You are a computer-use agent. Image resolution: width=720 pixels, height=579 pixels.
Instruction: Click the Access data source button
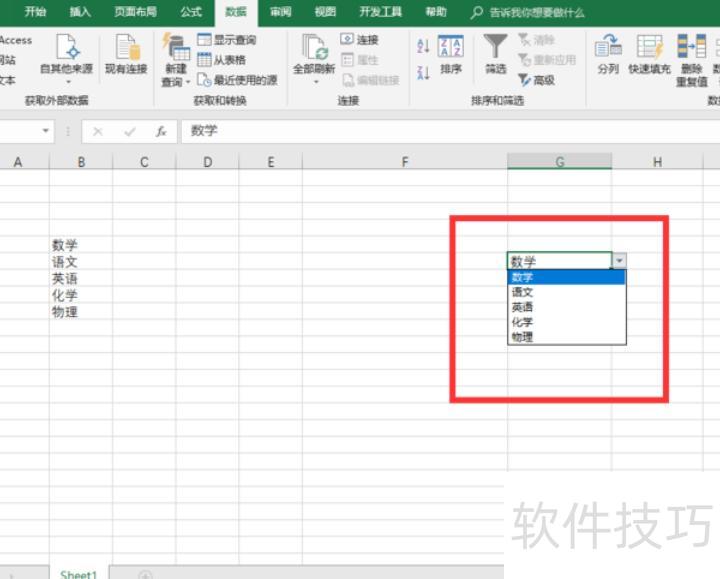pyautogui.click(x=16, y=40)
